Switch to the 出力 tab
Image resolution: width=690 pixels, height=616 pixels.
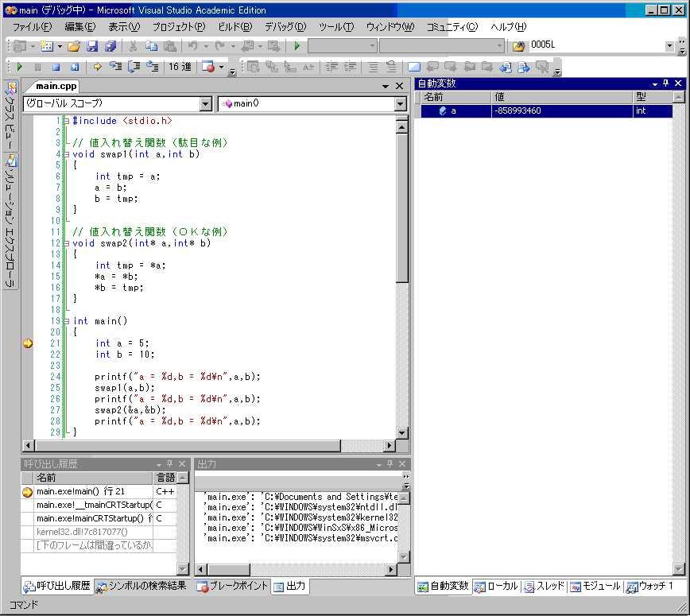tap(289, 587)
